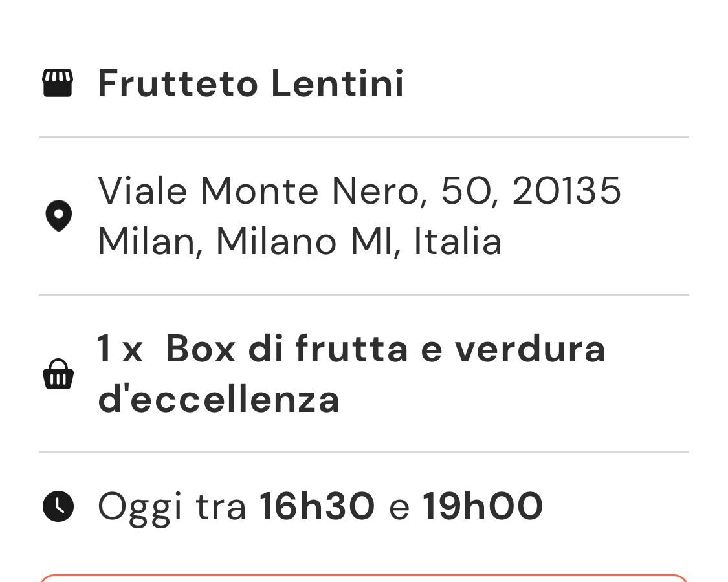728x582 pixels.
Task: Tap the shopping basket icon
Action: coord(58,374)
